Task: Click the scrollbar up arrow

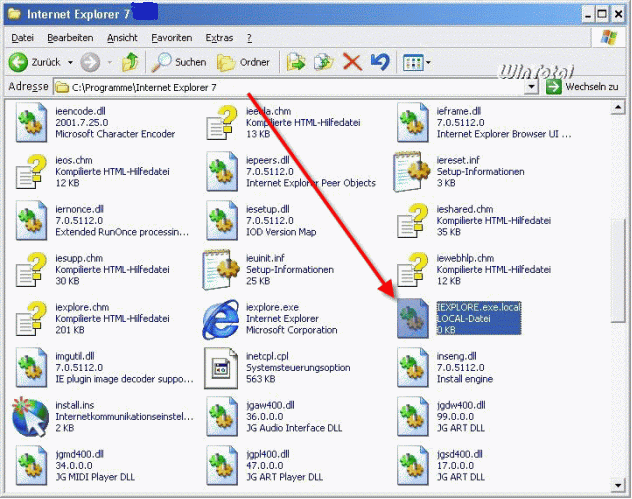Action: (x=618, y=107)
